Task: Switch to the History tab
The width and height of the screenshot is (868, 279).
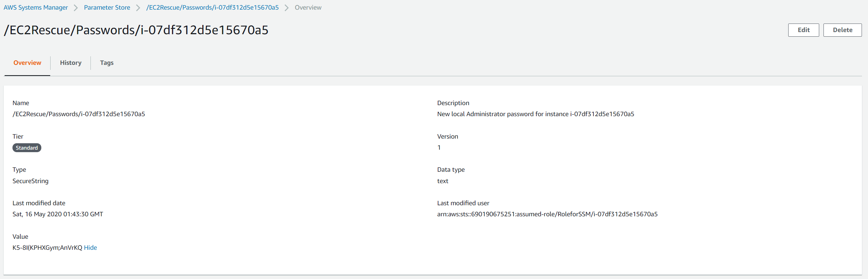Action: pos(71,63)
